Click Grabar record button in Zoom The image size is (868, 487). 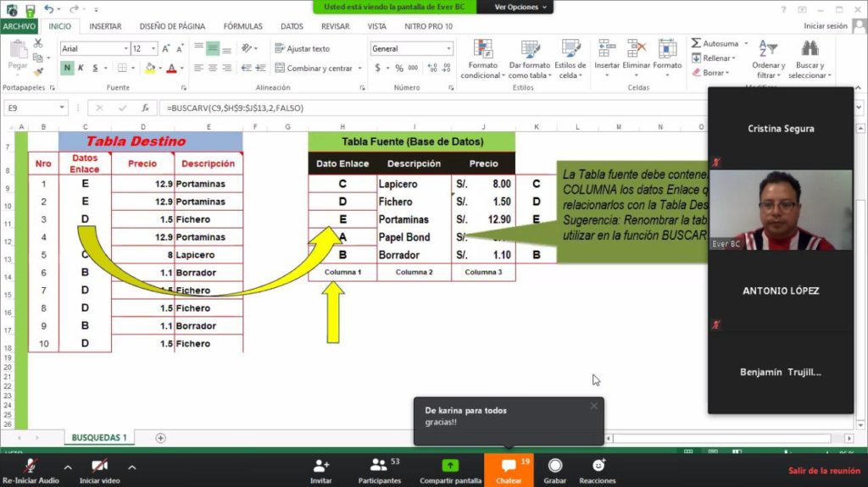point(554,471)
